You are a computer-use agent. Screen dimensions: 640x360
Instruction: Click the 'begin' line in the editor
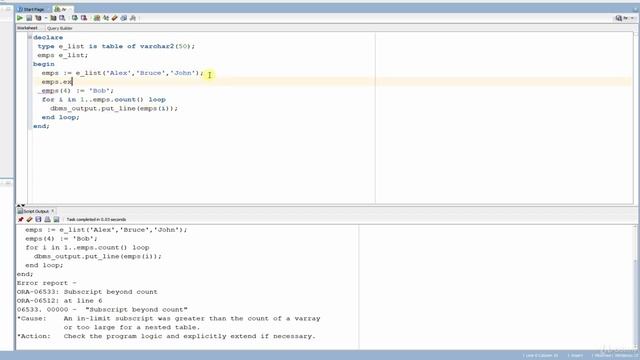[x=44, y=64]
